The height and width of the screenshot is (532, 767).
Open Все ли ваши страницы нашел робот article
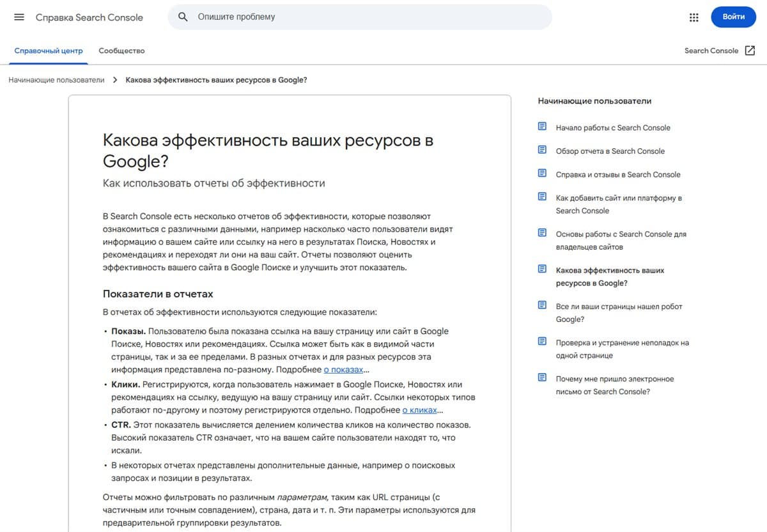click(619, 313)
